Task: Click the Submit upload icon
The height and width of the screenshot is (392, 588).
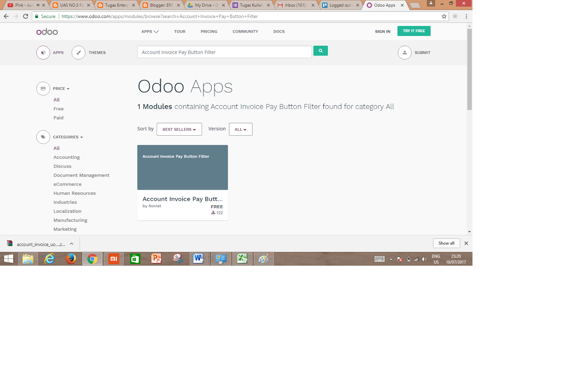Action: pos(405,53)
